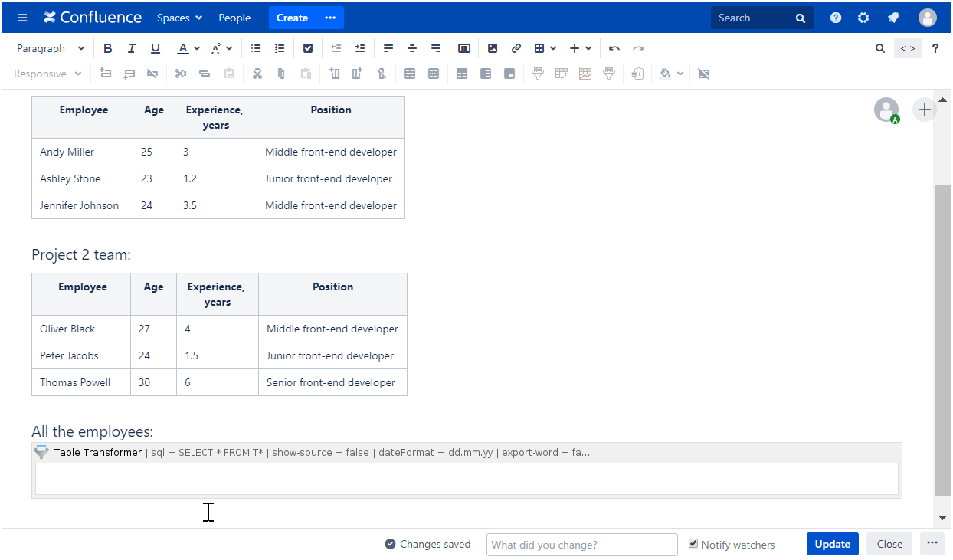Open Confluence settings gear

(x=863, y=18)
